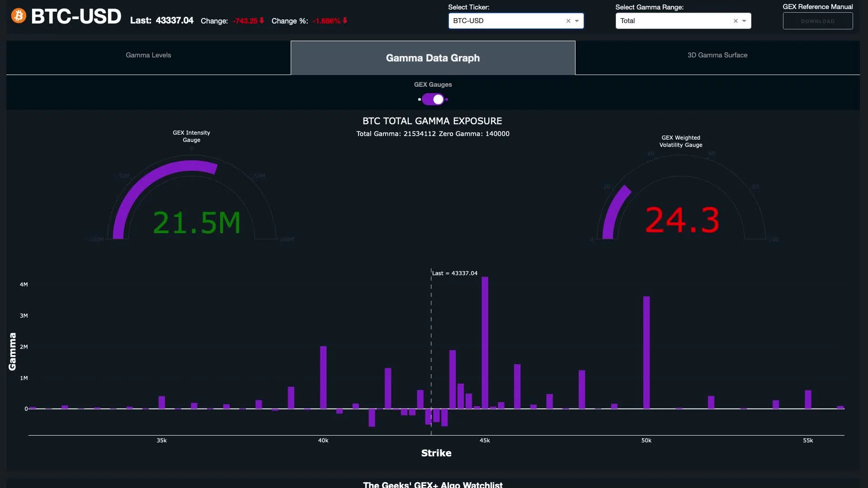The width and height of the screenshot is (868, 488).
Task: Expand the Gamma Range dropdown arrow
Action: pos(744,21)
